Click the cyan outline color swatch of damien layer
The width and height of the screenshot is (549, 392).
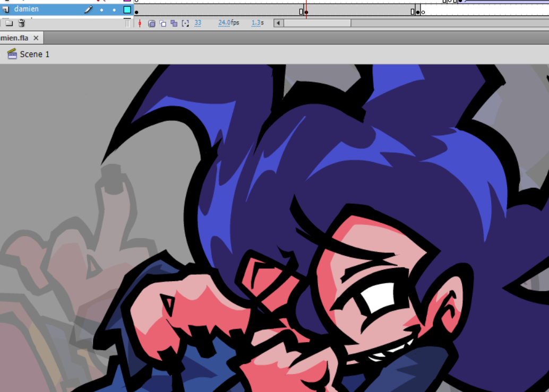(127, 10)
